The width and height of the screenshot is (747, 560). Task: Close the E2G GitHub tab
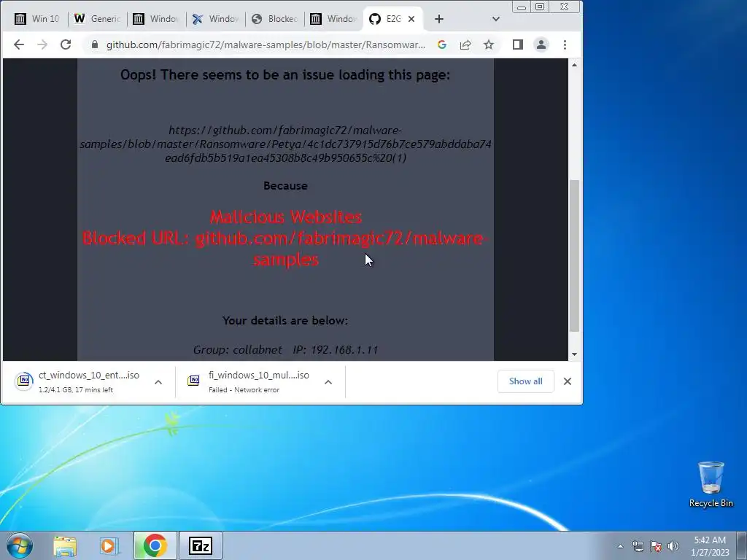click(x=411, y=19)
